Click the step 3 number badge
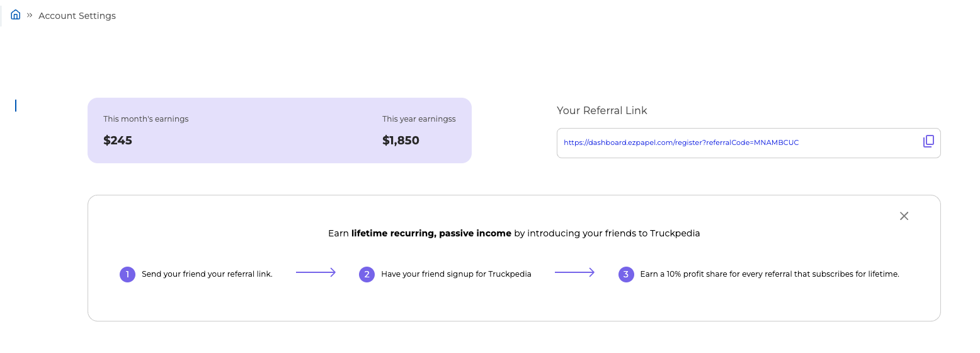980x353 pixels. 626,274
